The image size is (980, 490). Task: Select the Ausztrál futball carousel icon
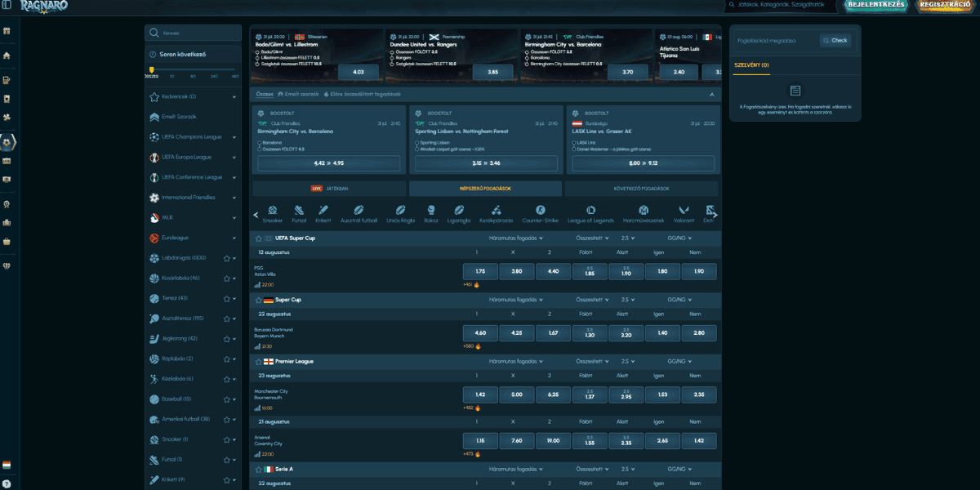click(359, 214)
